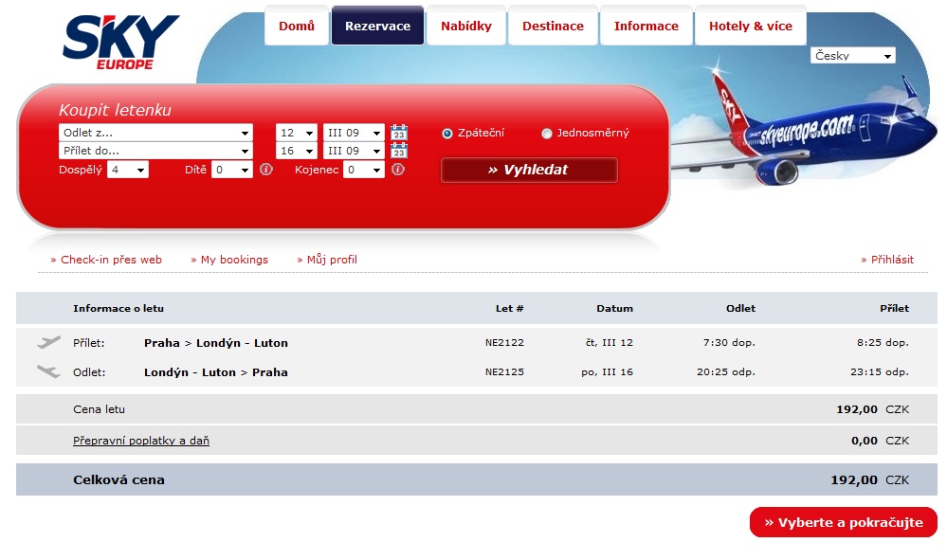This screenshot has height=560, width=947.
Task: Open the Destinace tab
Action: (554, 26)
